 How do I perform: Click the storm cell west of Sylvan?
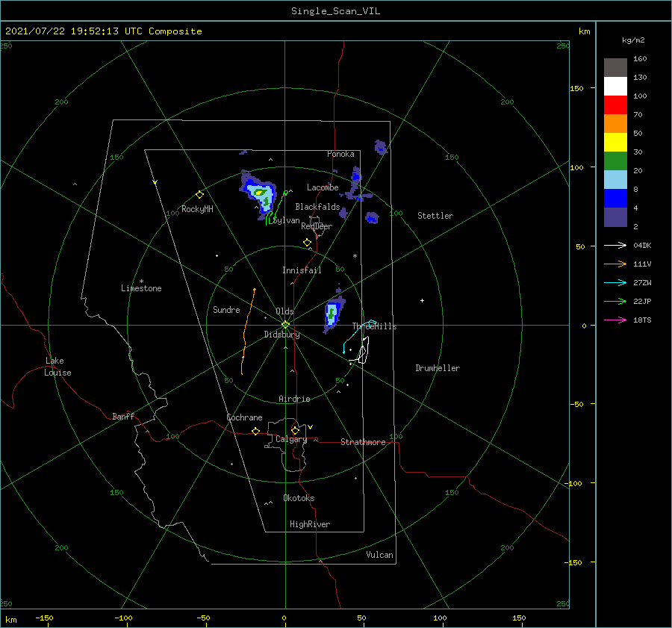click(x=258, y=194)
